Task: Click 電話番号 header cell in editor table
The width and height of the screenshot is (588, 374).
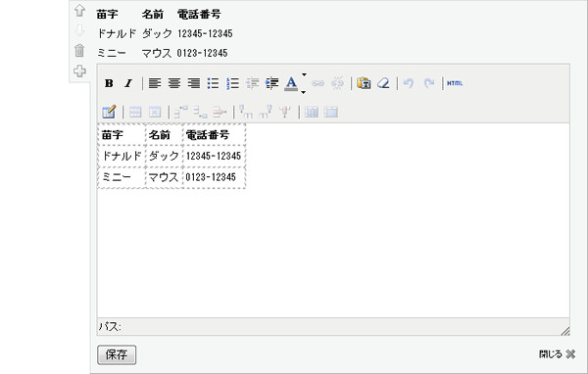Action: 214,134
